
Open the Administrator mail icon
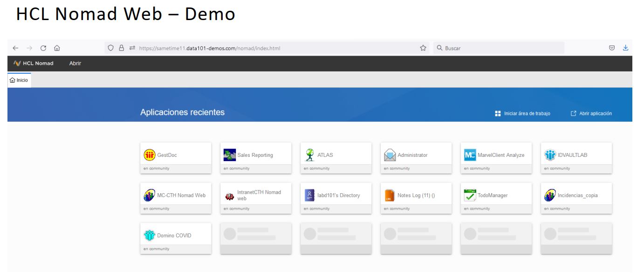(390, 155)
